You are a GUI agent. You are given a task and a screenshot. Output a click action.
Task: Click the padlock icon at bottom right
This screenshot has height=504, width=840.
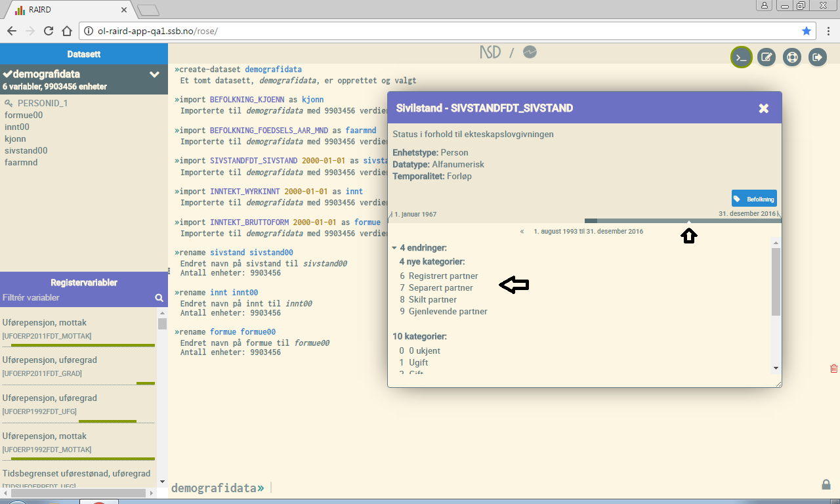(x=826, y=484)
